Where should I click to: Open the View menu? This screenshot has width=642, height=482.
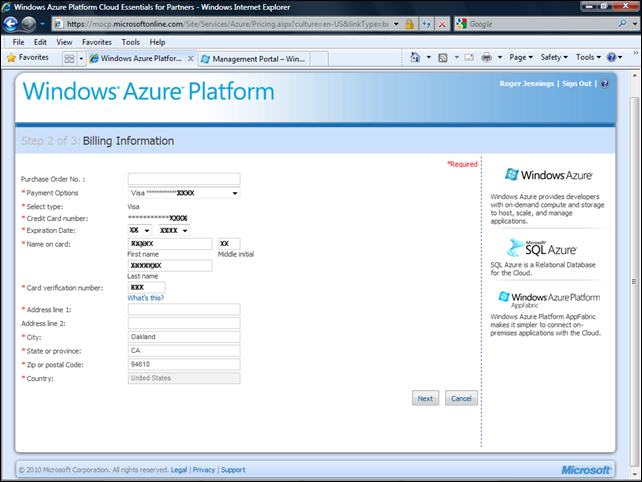point(64,42)
